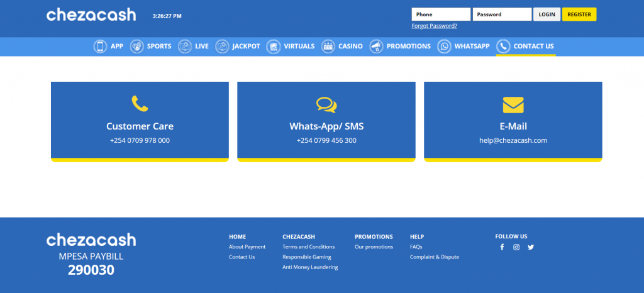The image size is (644, 293).
Task: Click the Virtuals icon in navbar
Action: (x=274, y=47)
